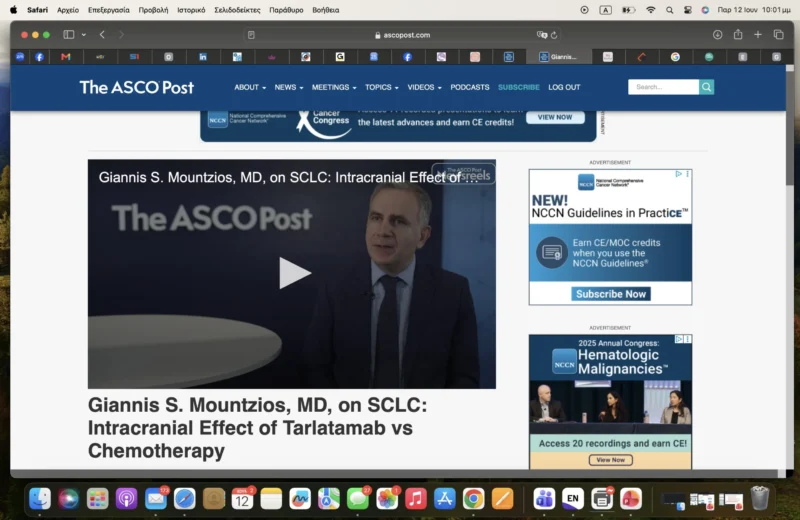Open Podcasts app in the Dock

pos(127,499)
